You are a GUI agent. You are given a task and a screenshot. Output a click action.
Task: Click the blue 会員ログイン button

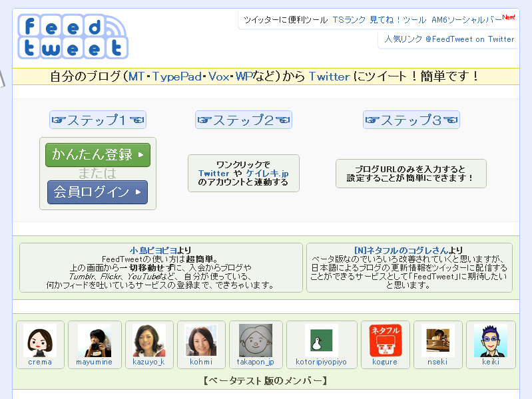click(x=98, y=192)
